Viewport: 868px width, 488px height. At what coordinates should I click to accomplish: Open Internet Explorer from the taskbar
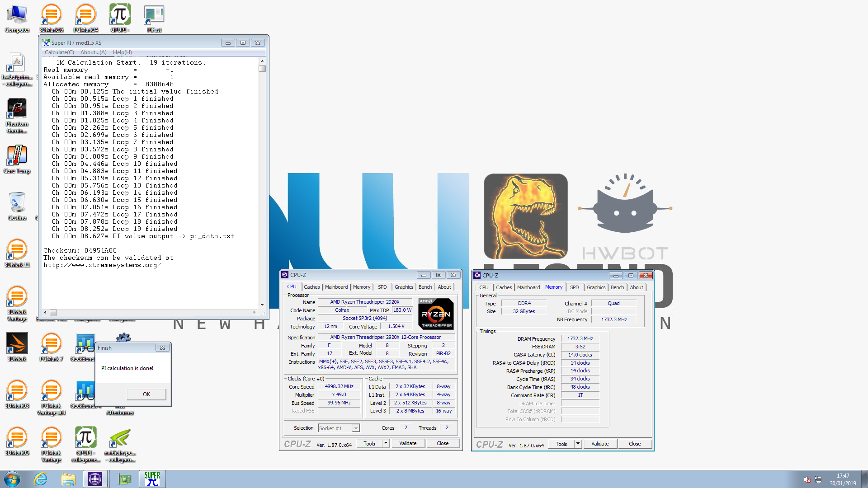(41, 479)
